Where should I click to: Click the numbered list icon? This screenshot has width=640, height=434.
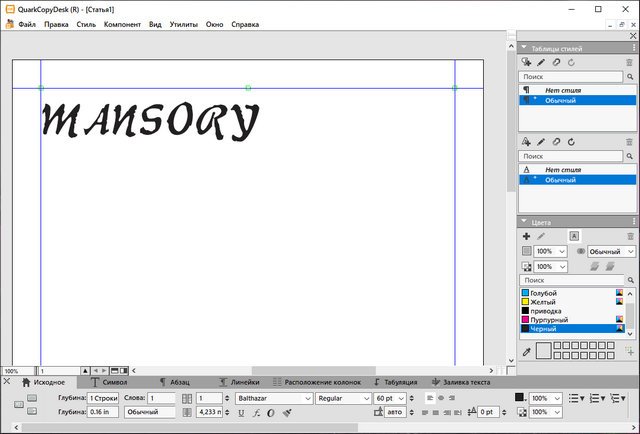click(x=598, y=398)
